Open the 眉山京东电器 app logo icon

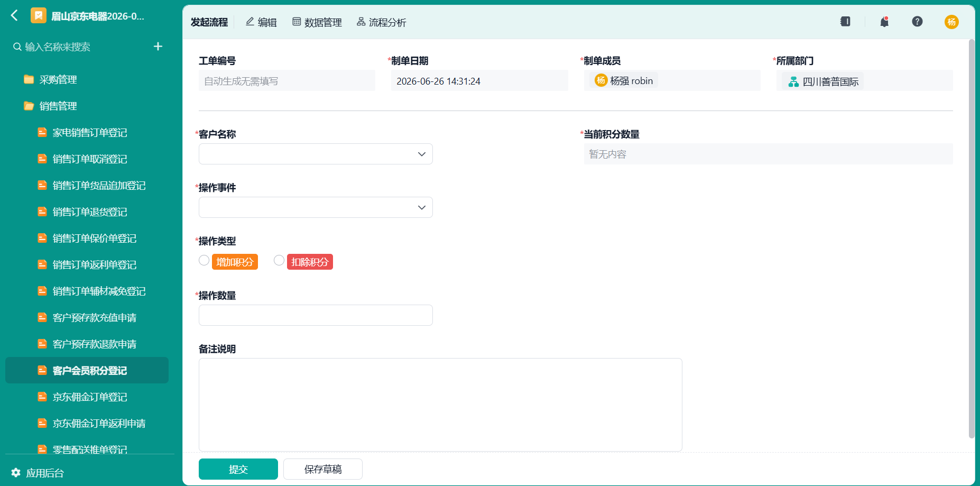pyautogui.click(x=39, y=16)
